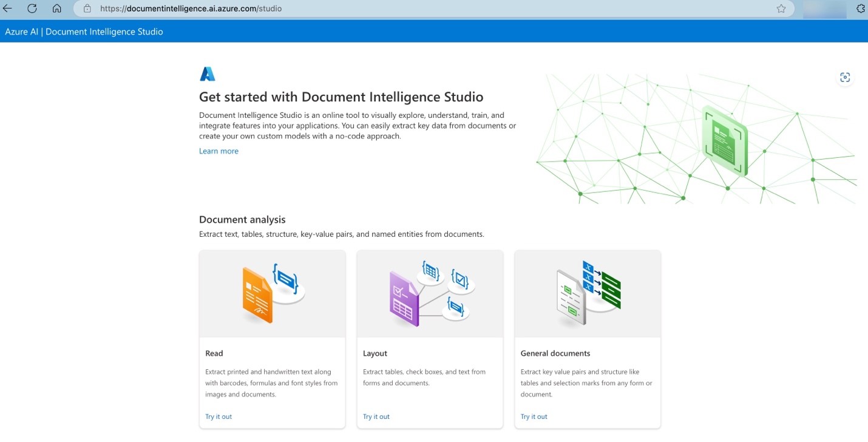Click Try it out under Read
This screenshot has height=442, width=868.
218,416
